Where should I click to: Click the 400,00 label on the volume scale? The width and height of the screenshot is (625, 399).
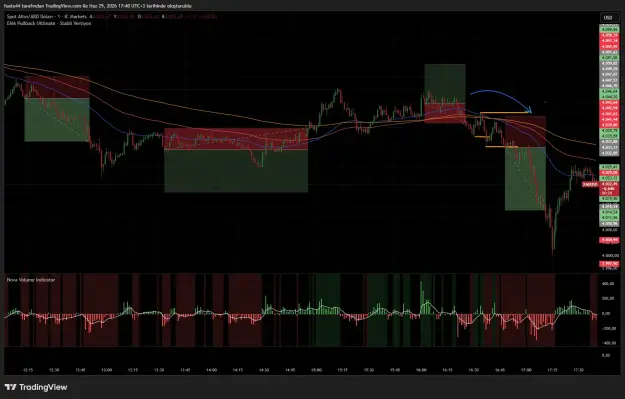(608, 284)
